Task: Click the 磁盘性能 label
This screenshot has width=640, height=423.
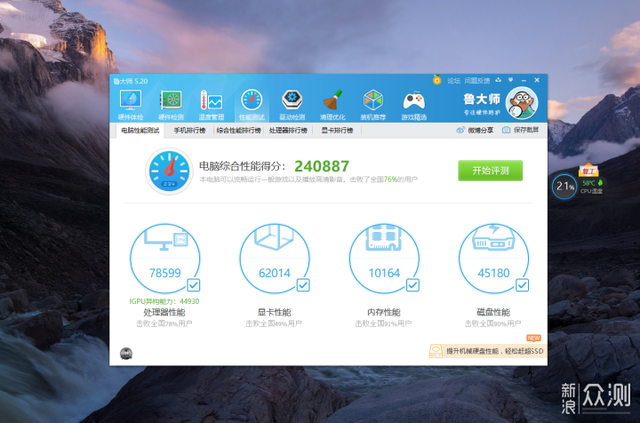Action: point(493,312)
